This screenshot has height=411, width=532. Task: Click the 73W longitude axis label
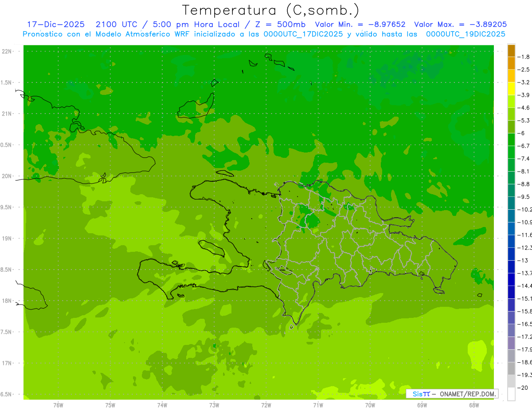pos(214,405)
